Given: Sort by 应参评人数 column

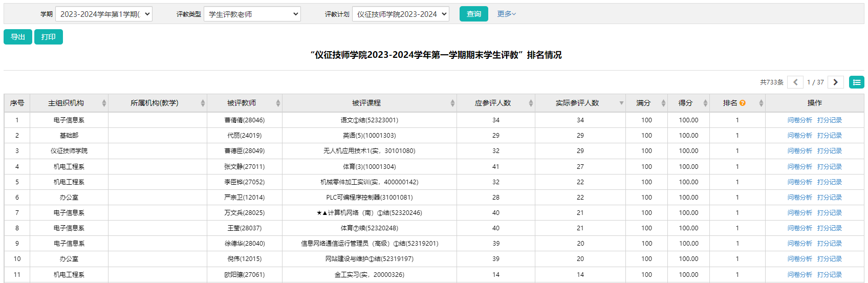Looking at the screenshot, I should [531, 103].
